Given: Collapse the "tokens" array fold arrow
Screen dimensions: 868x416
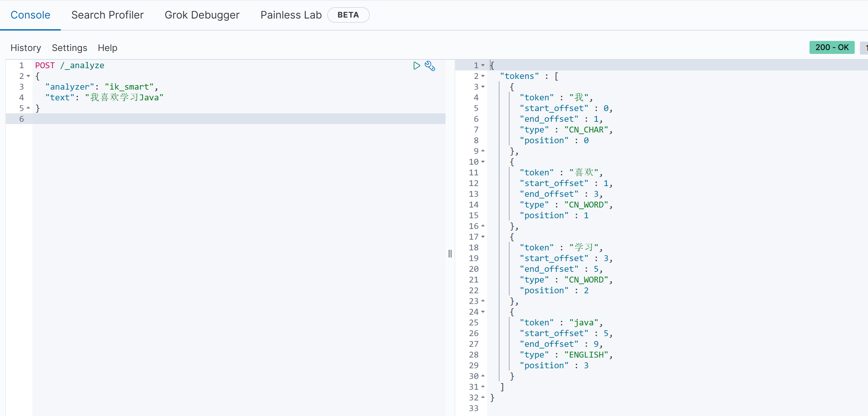Looking at the screenshot, I should tap(483, 76).
